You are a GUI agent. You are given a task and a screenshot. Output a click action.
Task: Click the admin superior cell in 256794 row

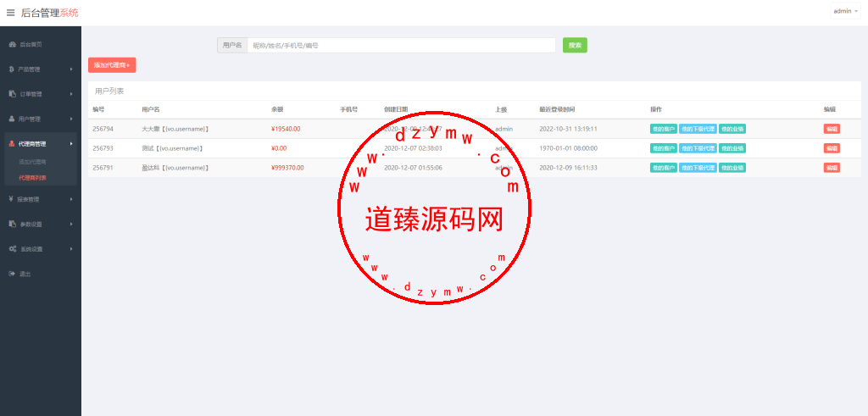tap(504, 129)
